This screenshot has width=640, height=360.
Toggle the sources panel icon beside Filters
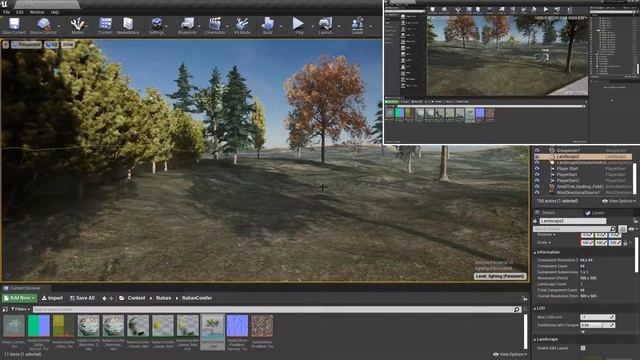[5, 309]
